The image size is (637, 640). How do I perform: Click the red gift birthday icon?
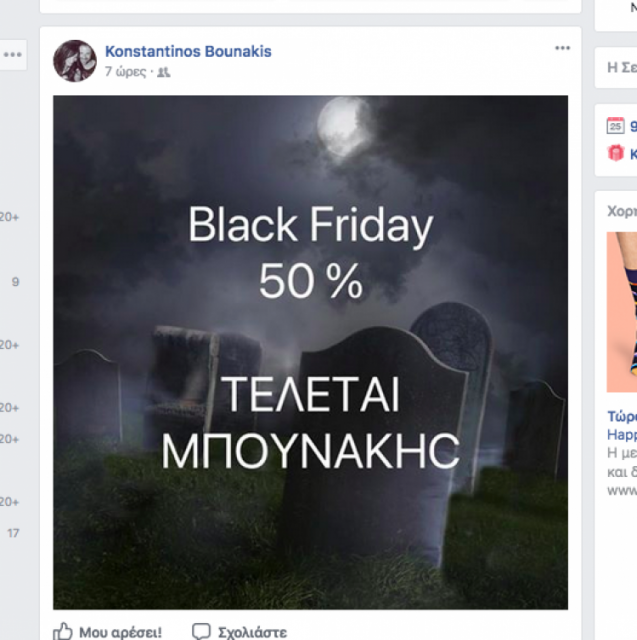click(x=615, y=153)
